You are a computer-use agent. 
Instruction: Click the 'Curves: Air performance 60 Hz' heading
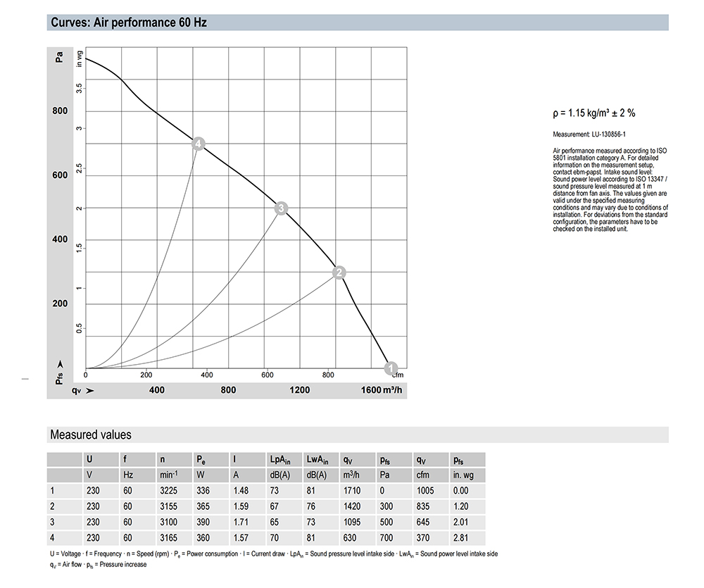[128, 23]
